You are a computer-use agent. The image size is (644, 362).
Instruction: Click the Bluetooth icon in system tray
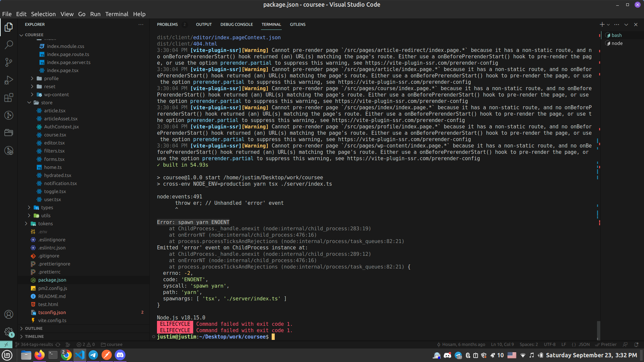click(468, 355)
